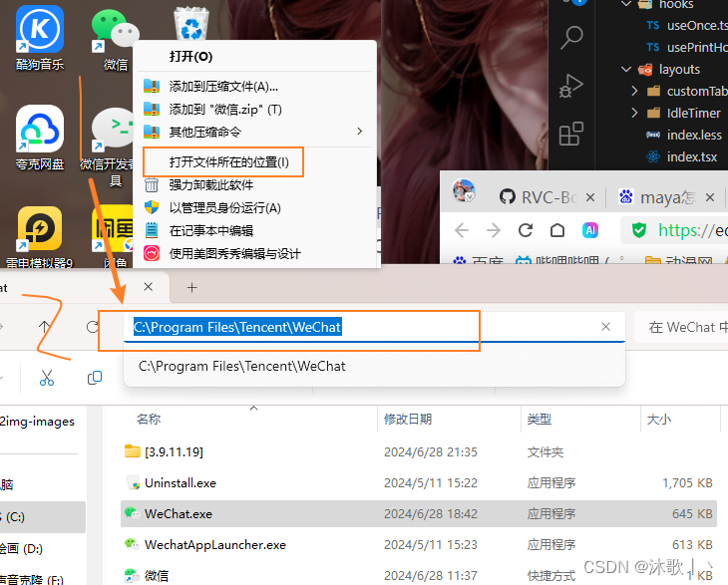Open the 百度 bookmark in browser
Screen dimensions: 728x585
(x=479, y=261)
